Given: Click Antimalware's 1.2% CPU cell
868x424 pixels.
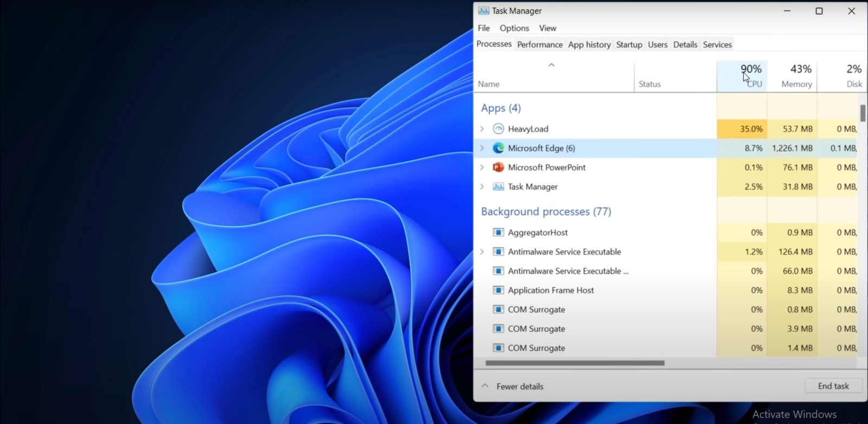Looking at the screenshot, I should [742, 252].
